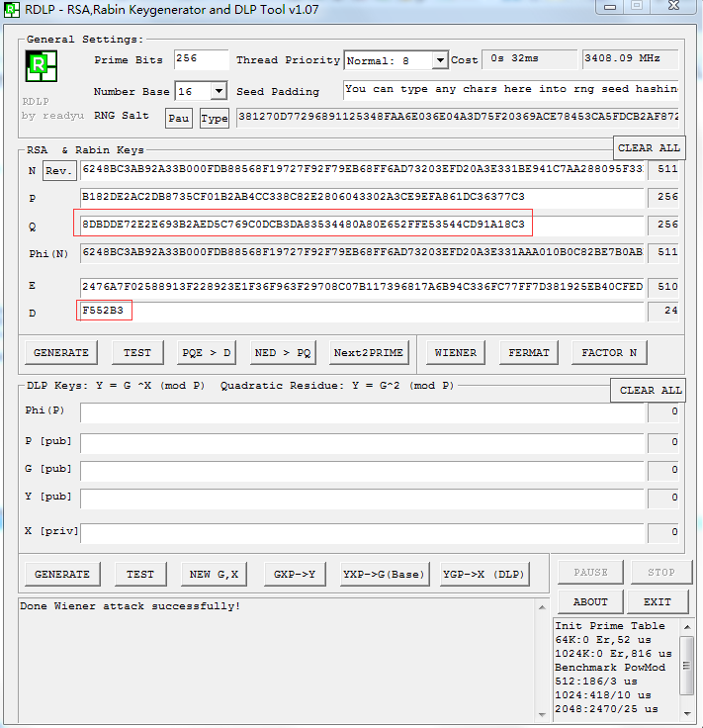
Task: Open the Thread Priority dropdown
Action: [x=439, y=60]
